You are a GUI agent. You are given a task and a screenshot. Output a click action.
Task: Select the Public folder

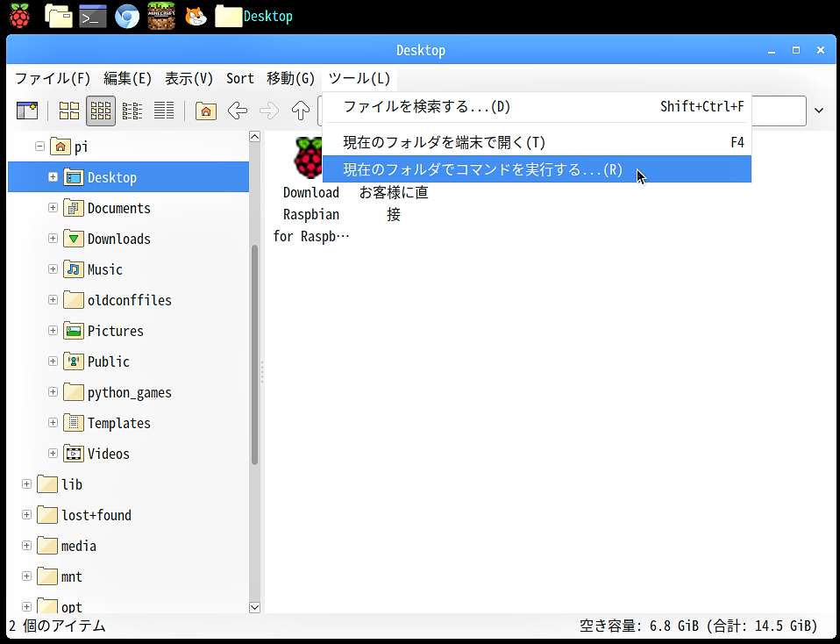click(96, 361)
